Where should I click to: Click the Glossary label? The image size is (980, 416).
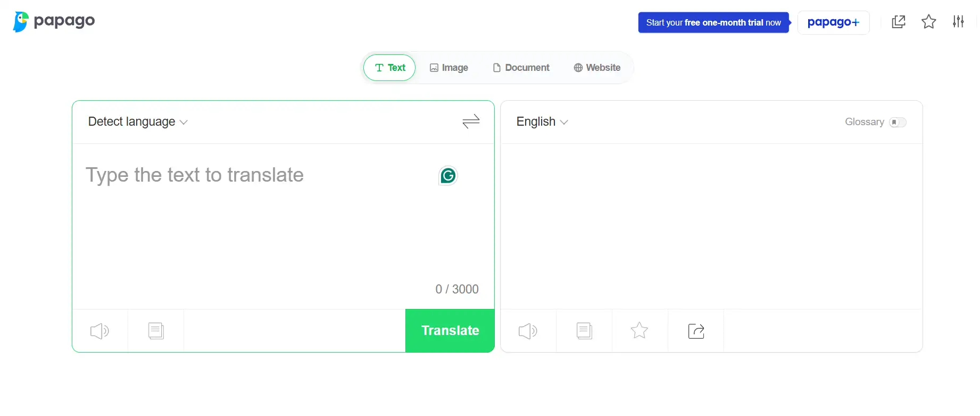click(865, 122)
